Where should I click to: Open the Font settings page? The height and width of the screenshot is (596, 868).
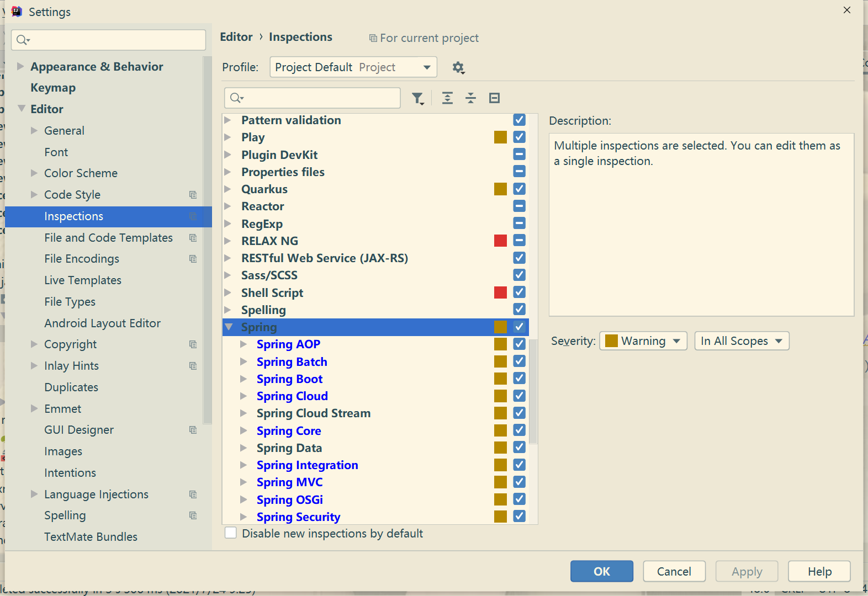coord(56,152)
